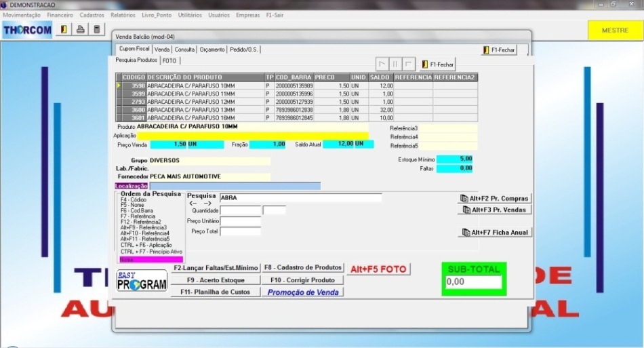Open Alt+F7 Ficha Anual
The height and width of the screenshot is (348, 644).
point(495,232)
